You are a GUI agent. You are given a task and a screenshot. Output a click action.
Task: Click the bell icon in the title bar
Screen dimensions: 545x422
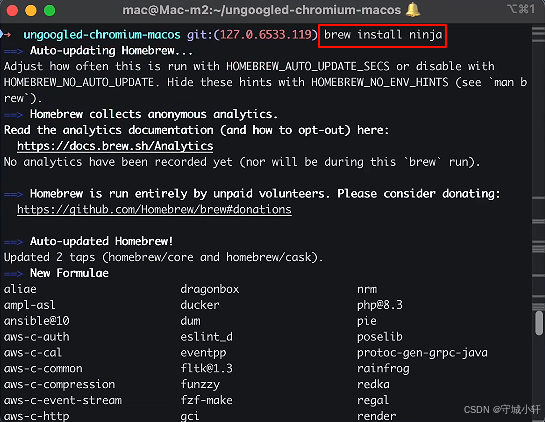[413, 10]
